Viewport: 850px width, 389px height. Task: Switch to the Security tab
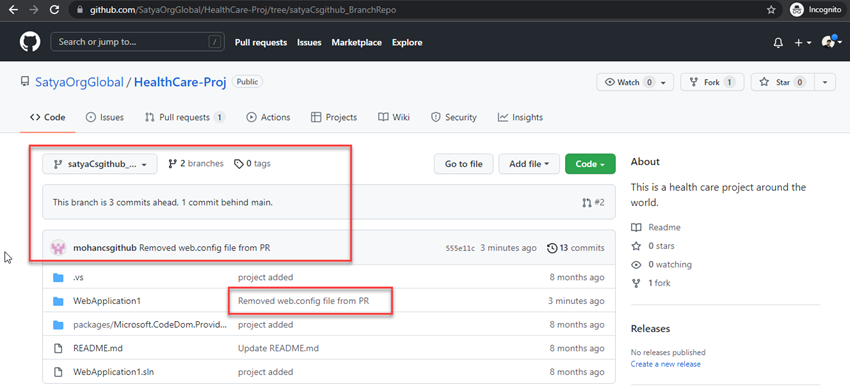pos(454,117)
